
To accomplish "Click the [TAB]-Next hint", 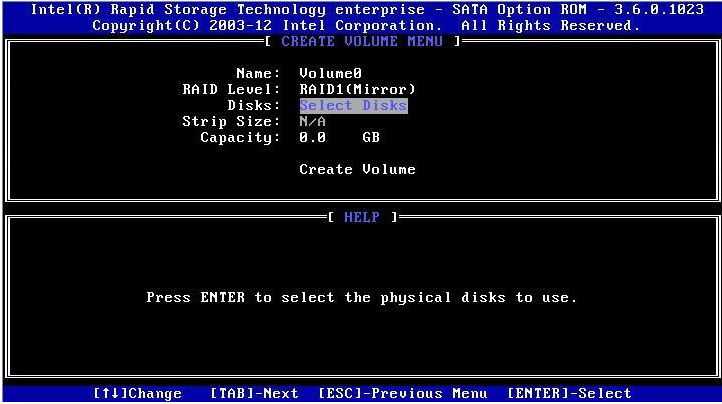I will [254, 394].
